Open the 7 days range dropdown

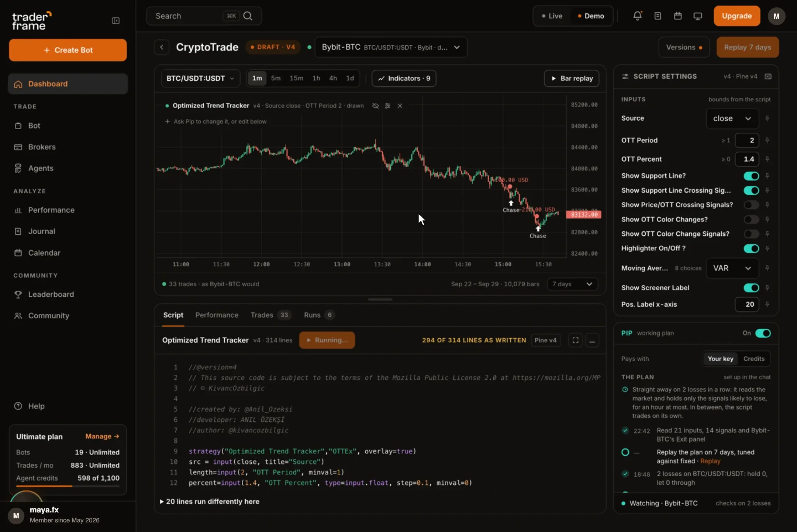coord(572,284)
